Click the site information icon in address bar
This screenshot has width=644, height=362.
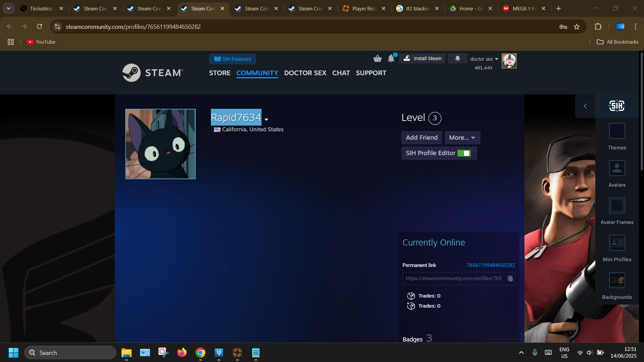tap(57, 27)
